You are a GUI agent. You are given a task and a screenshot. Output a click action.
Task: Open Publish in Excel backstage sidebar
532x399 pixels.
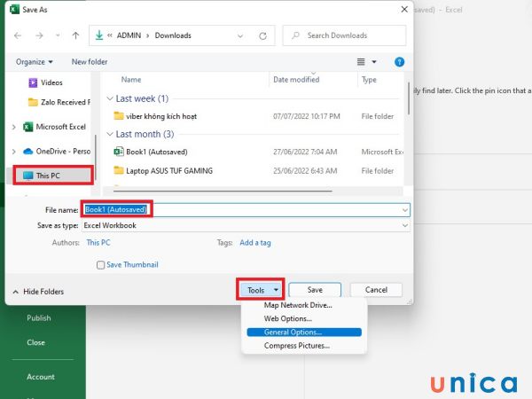click(39, 318)
